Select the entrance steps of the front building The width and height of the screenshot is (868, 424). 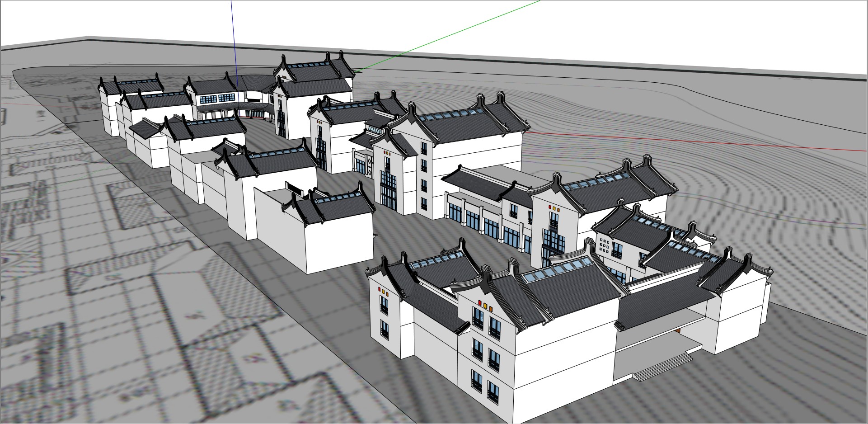tap(662, 367)
